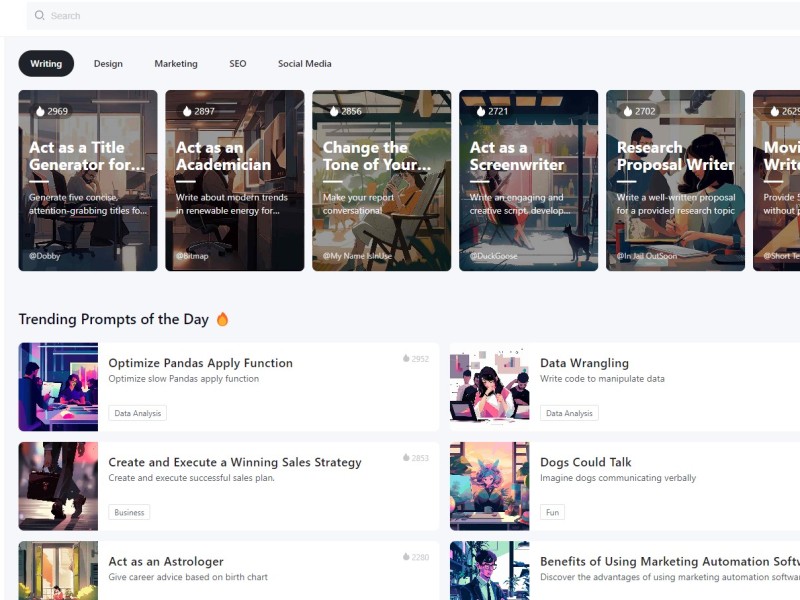Screen dimensions: 800x600
Task: Open the Data Wrangling thumbnail image
Action: tap(489, 387)
